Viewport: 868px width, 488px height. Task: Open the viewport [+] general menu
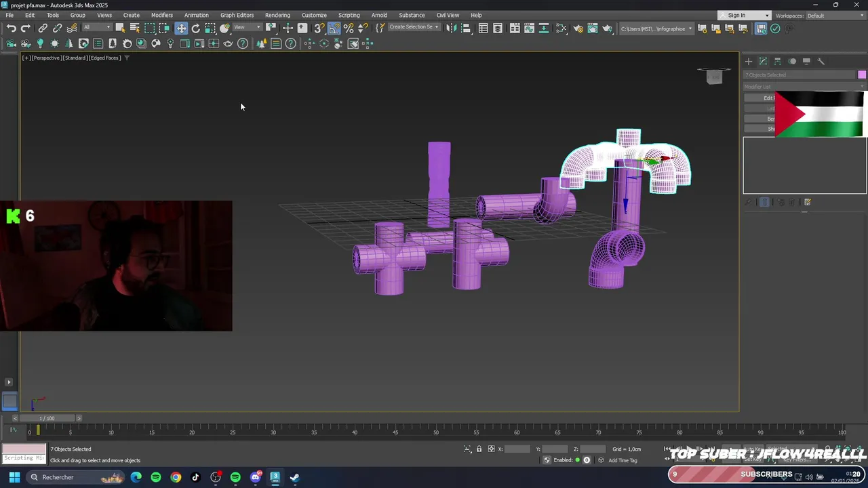(26, 58)
